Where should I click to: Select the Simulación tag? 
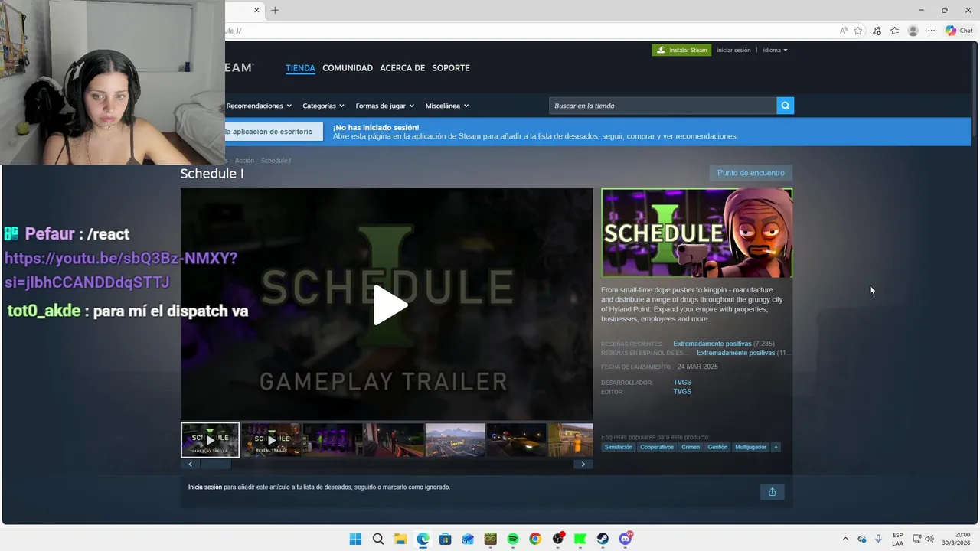619,447
